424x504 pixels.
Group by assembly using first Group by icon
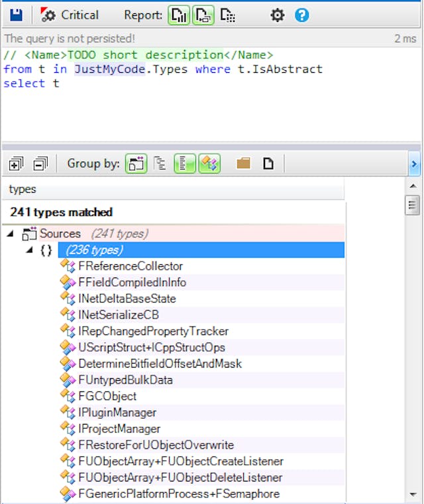(136, 163)
